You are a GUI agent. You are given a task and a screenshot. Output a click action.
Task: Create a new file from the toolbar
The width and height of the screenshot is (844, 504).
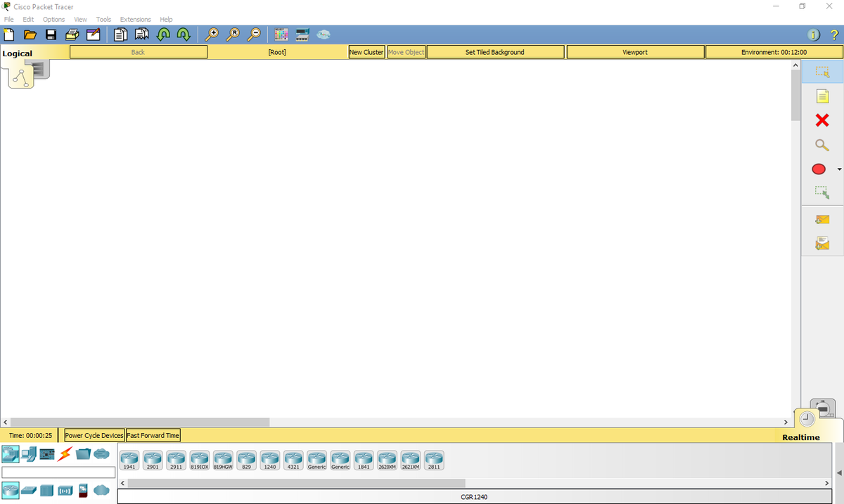coord(9,34)
